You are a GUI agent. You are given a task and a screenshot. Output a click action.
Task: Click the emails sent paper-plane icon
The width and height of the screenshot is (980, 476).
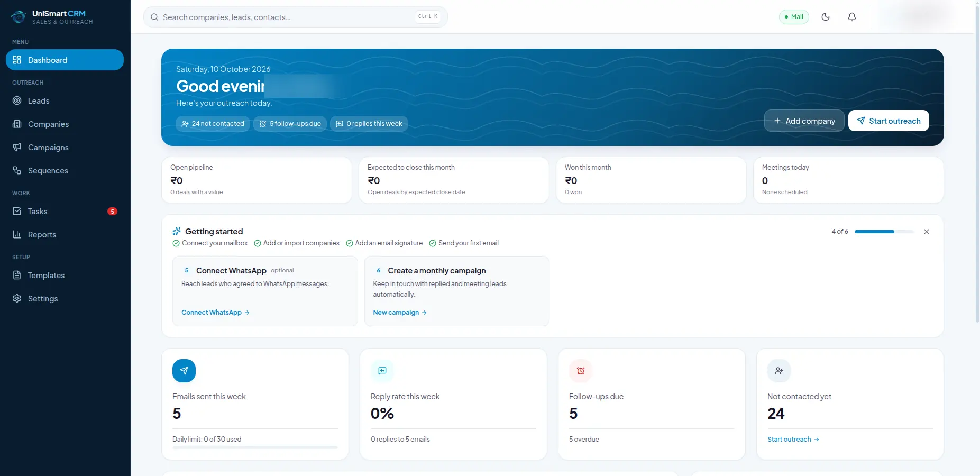pyautogui.click(x=184, y=371)
